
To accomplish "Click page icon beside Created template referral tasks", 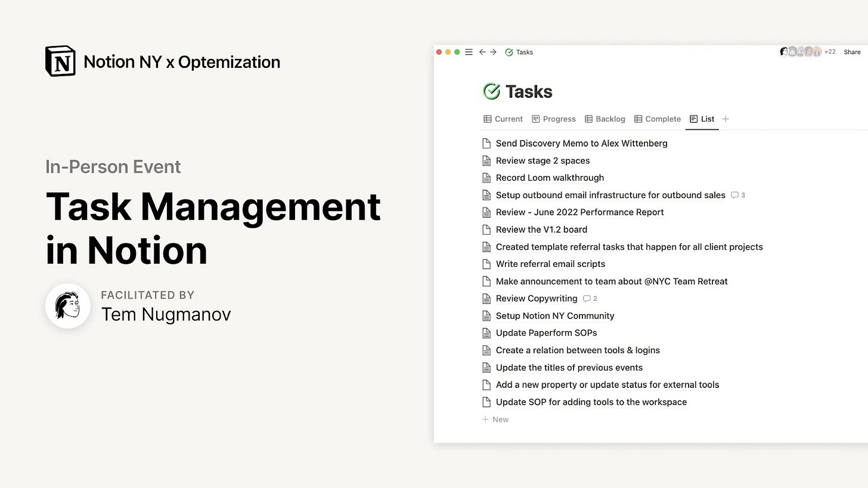I will pyautogui.click(x=486, y=247).
